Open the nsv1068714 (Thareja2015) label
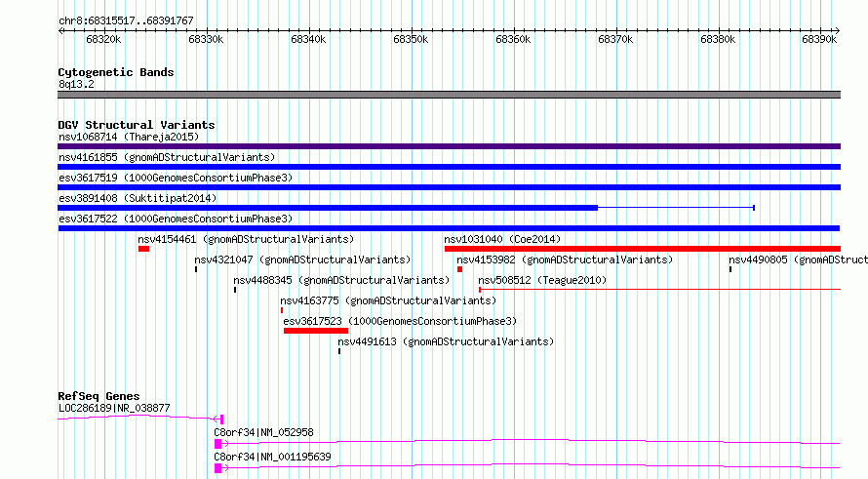868x479 pixels. [129, 137]
